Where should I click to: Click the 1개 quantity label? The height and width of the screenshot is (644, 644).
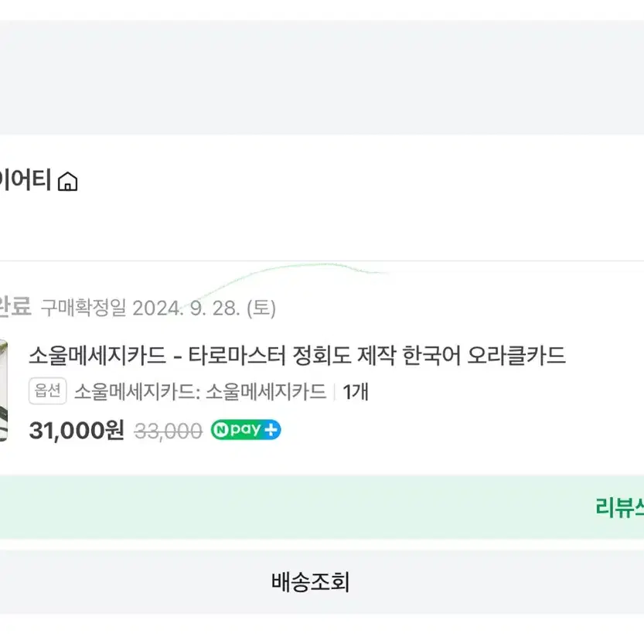click(x=356, y=392)
